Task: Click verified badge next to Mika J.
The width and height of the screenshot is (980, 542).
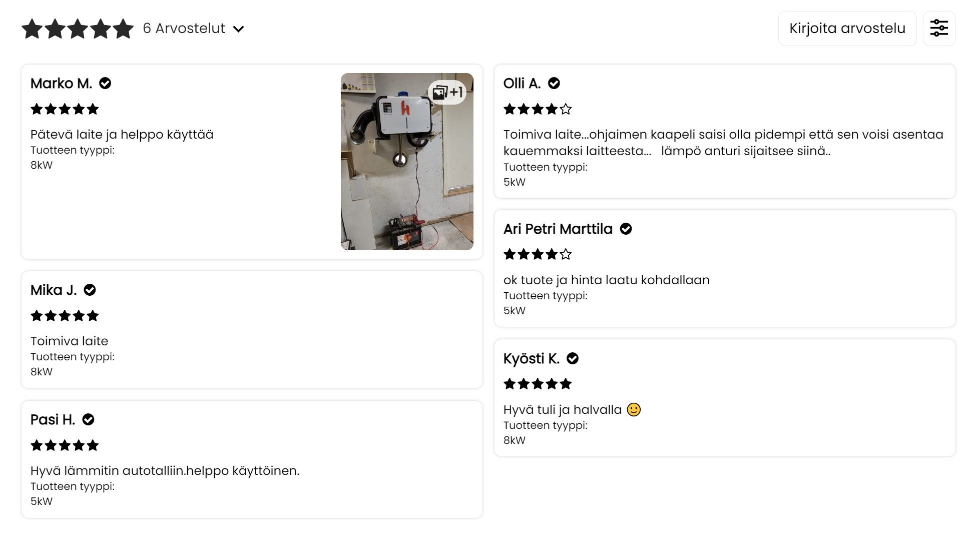Action: tap(90, 290)
